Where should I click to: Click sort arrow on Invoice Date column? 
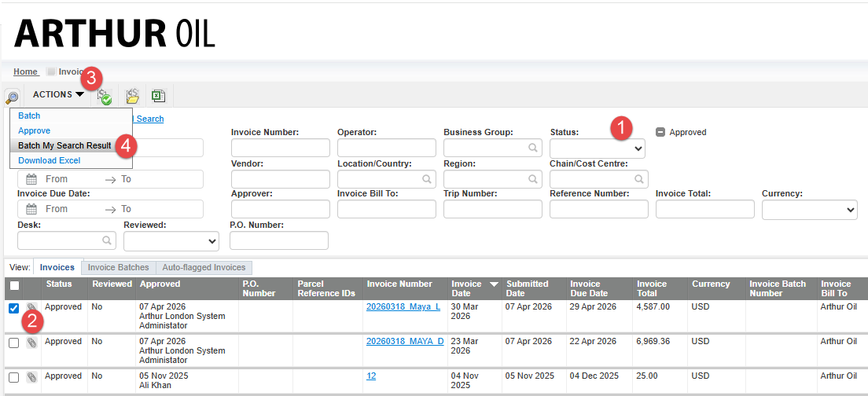point(494,284)
